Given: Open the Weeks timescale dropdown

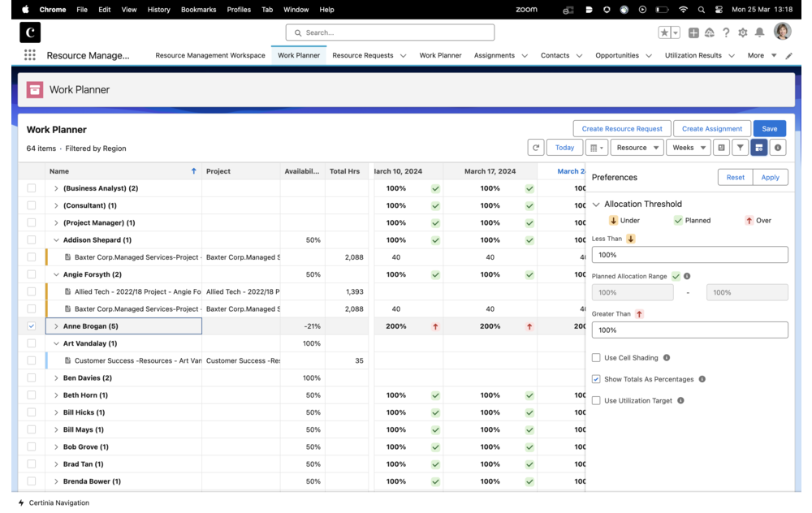Looking at the screenshot, I should click(x=688, y=147).
